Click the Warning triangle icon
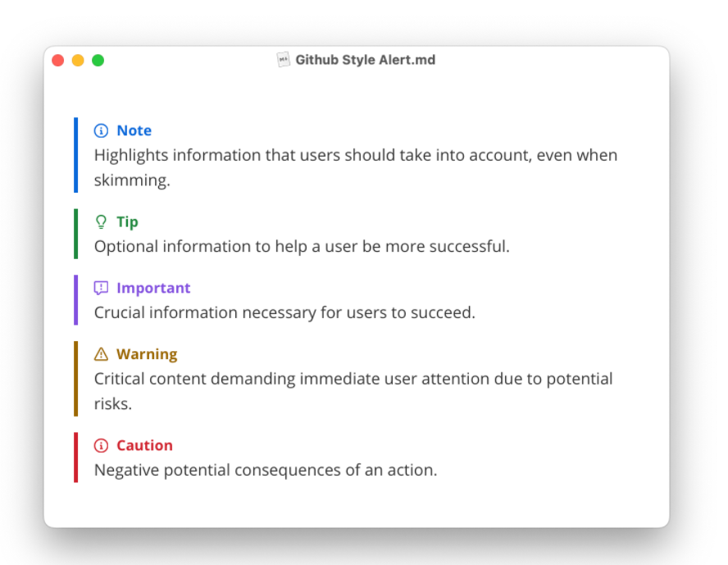This screenshot has height=565, width=728. [x=101, y=354]
